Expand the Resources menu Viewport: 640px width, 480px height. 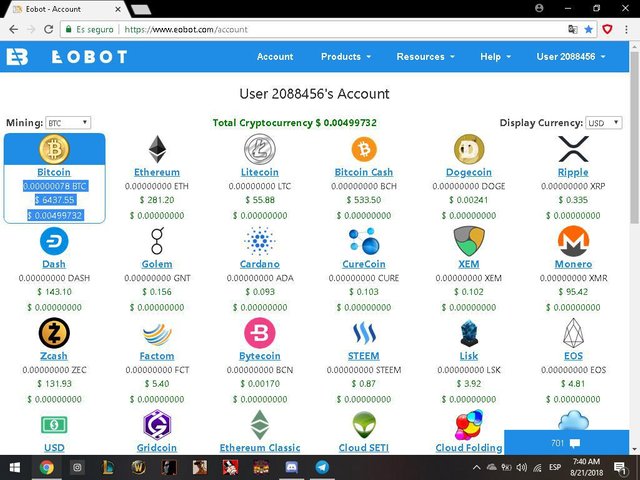tap(425, 57)
